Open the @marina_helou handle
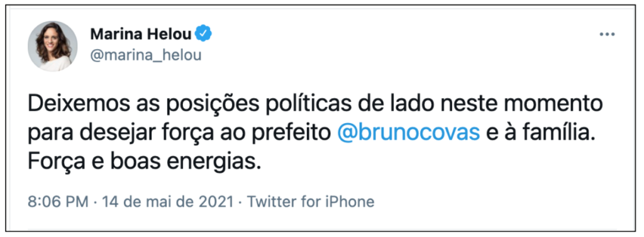 point(145,55)
